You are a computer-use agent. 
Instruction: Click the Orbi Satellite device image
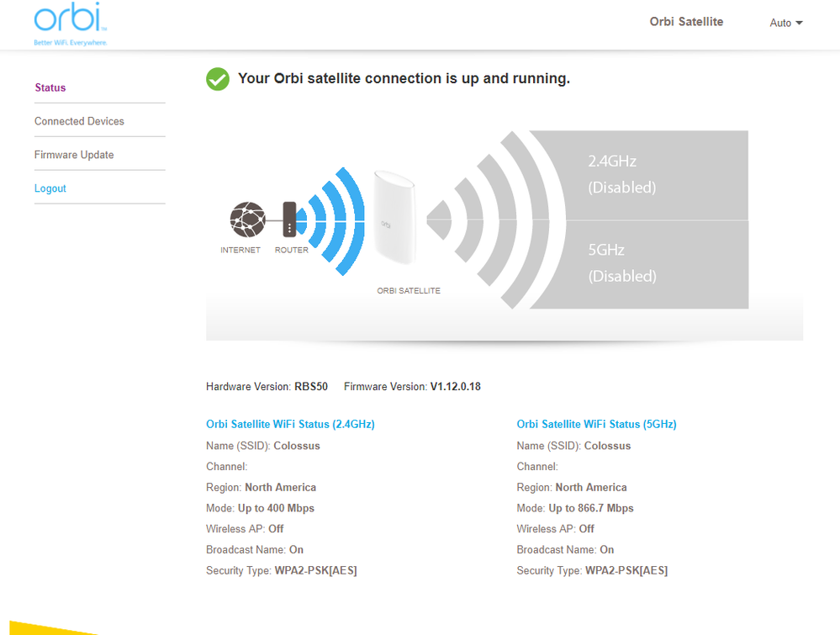[x=394, y=217]
